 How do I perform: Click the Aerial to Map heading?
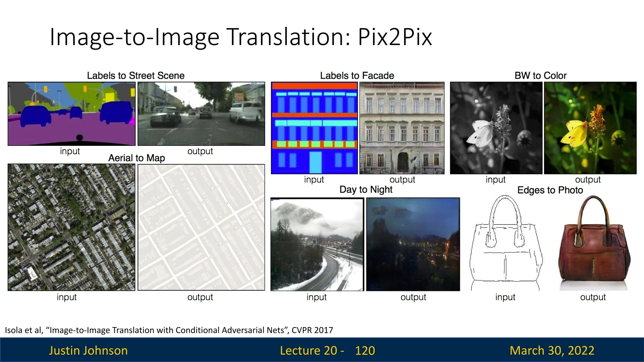click(136, 158)
